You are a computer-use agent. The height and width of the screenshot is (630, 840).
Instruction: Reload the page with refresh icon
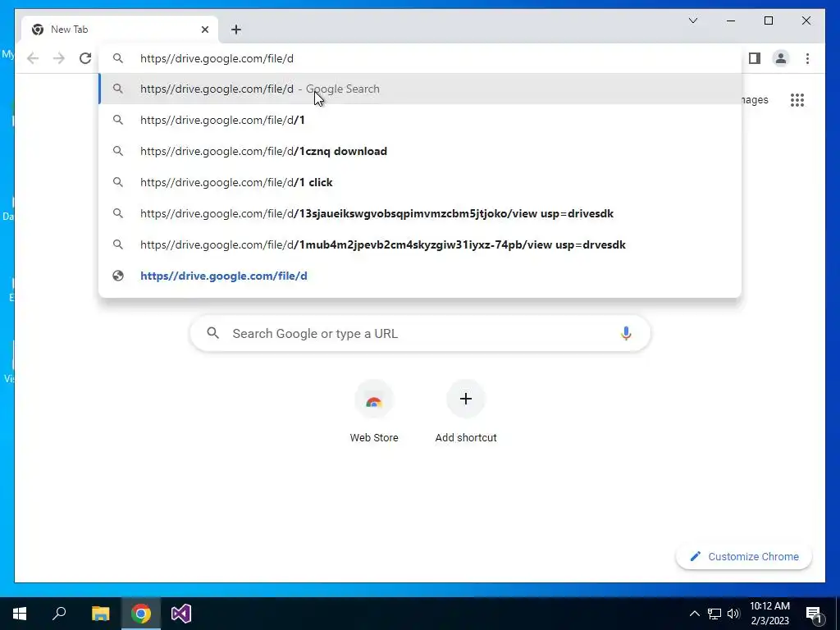(85, 58)
